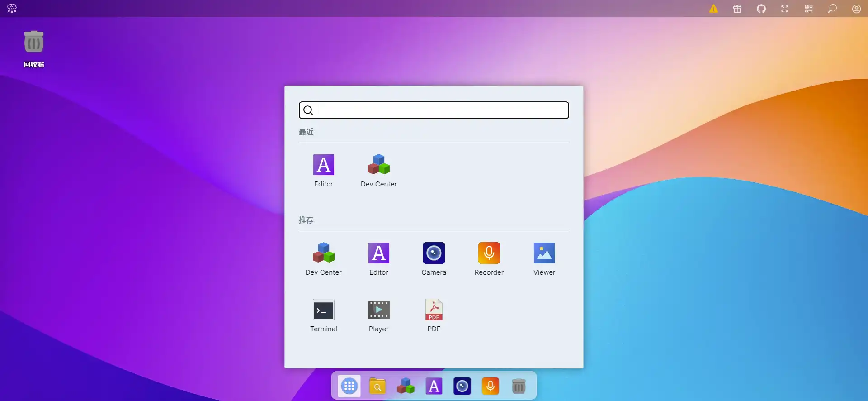Toggle fullscreen mode from the top bar
This screenshot has width=868, height=401.
pos(785,9)
